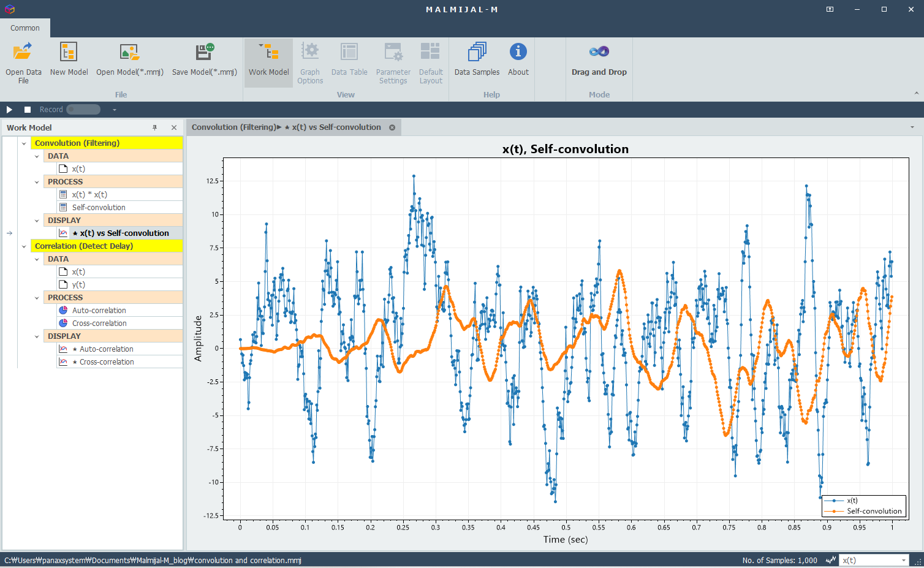Select Drag and Drop mode
The height and width of the screenshot is (568, 924).
tap(599, 62)
